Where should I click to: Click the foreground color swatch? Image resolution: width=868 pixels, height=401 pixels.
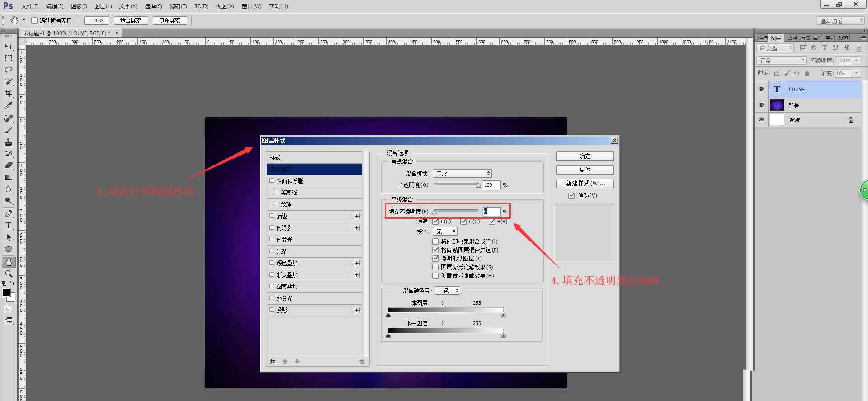(x=6, y=293)
